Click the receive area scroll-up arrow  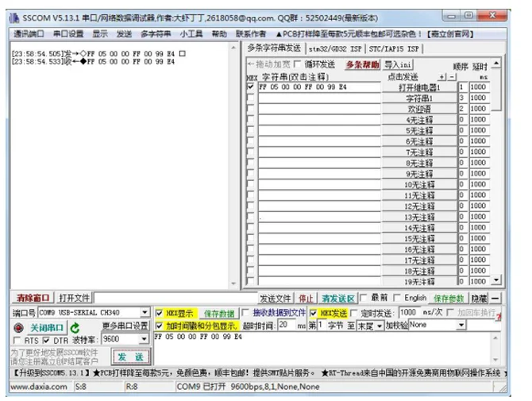(233, 48)
